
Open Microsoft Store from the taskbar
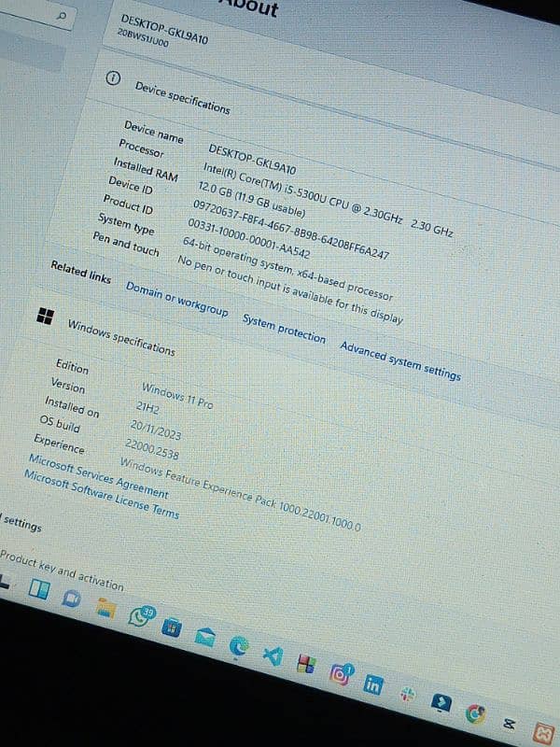(x=172, y=627)
